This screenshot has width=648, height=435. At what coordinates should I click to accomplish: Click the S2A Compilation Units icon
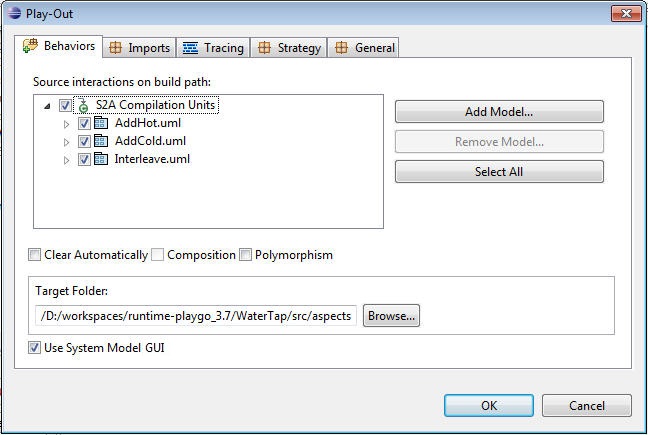coord(83,105)
